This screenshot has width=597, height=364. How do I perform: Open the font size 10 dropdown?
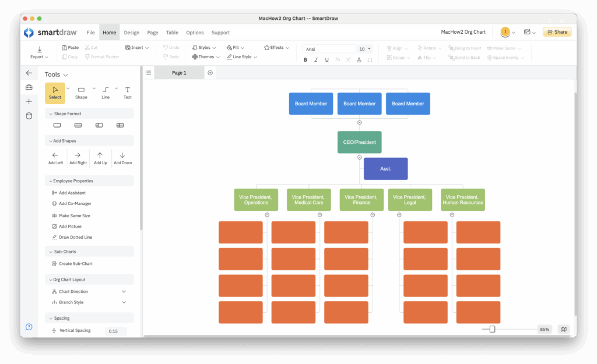365,49
